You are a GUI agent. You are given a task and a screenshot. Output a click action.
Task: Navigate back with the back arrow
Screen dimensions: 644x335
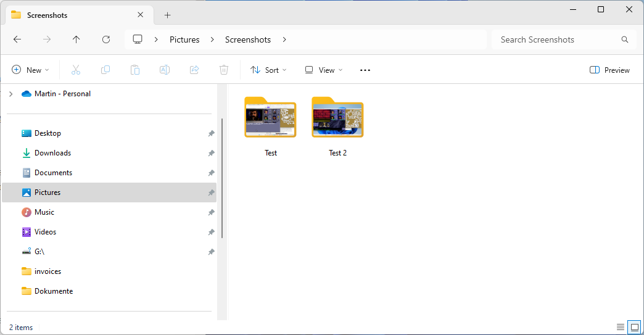tap(17, 39)
